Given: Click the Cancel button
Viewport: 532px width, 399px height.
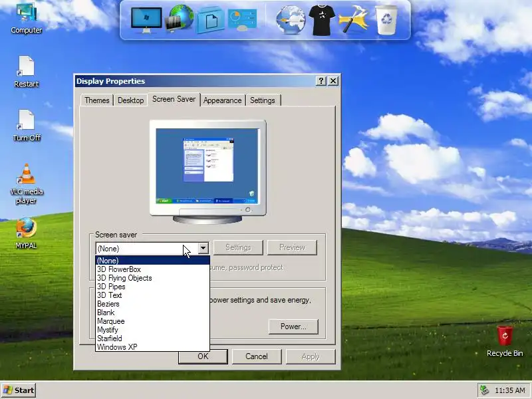Looking at the screenshot, I should pos(257,356).
